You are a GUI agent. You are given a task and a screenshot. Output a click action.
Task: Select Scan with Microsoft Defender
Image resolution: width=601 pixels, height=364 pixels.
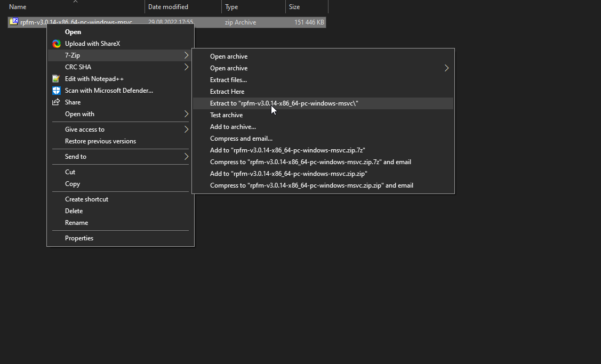click(121, 91)
